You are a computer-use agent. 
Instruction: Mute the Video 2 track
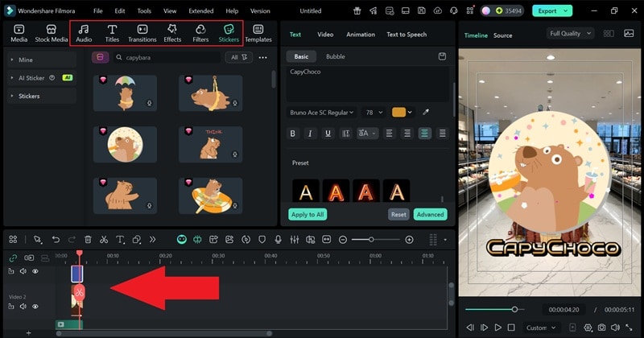point(23,307)
